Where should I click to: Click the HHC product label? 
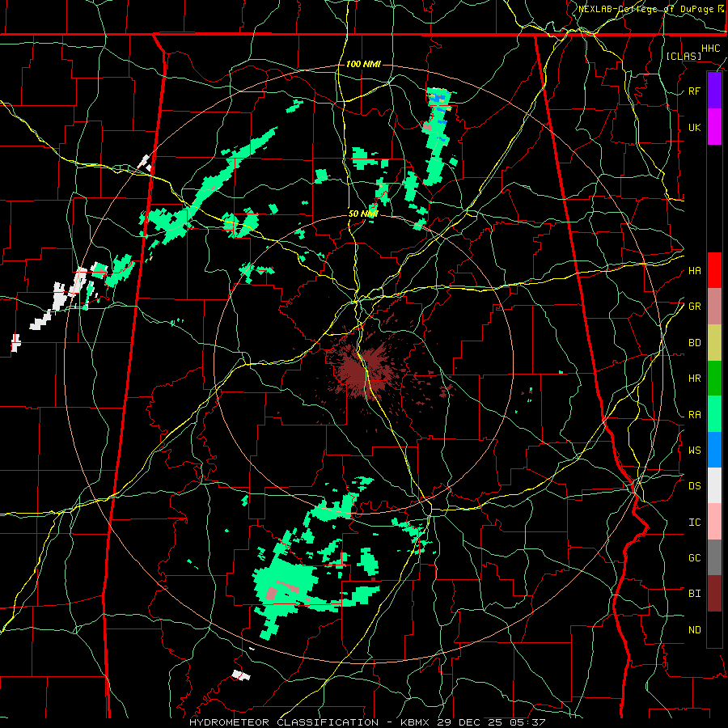(711, 49)
